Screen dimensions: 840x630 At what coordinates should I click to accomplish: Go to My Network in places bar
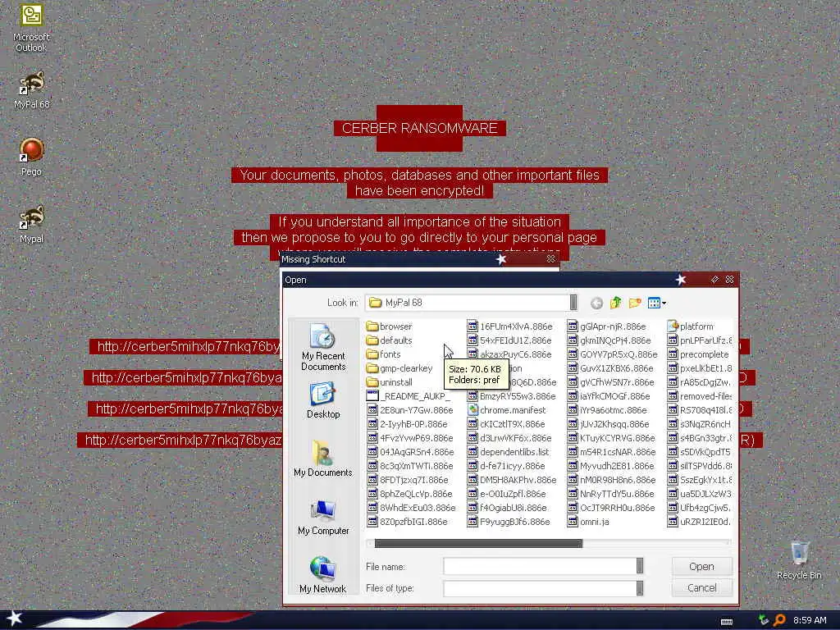point(323,575)
